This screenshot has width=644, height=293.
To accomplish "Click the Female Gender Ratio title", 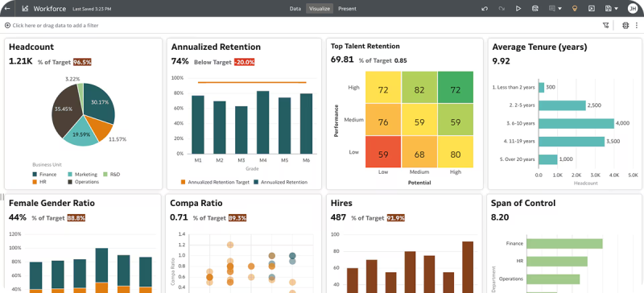I will pos(52,203).
